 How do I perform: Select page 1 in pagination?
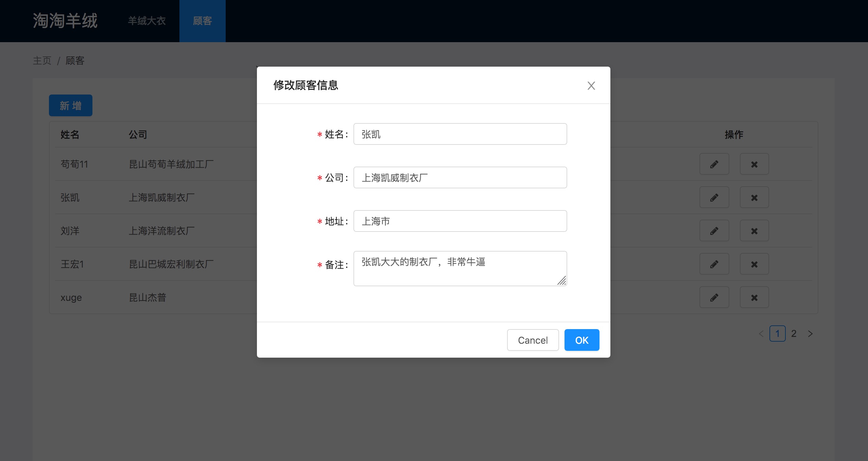777,334
